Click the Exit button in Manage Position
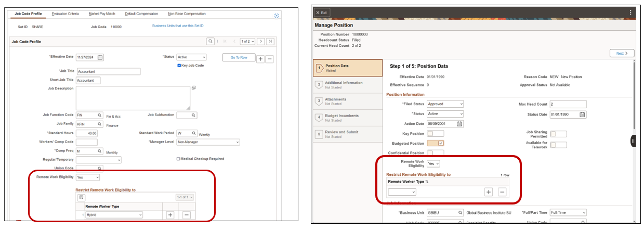 322,12
